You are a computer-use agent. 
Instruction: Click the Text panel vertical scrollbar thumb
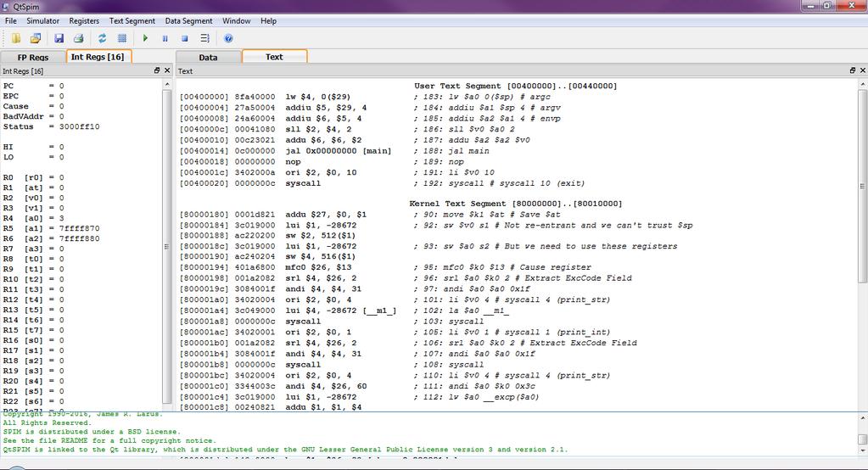(862, 186)
